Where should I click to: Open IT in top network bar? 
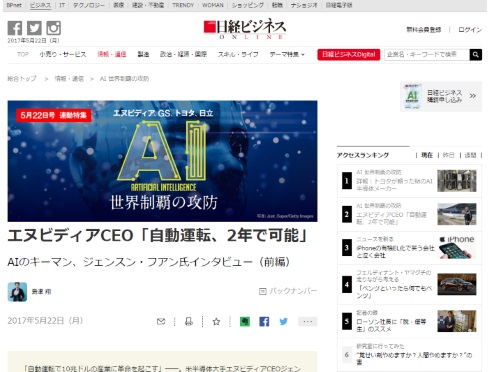click(62, 5)
